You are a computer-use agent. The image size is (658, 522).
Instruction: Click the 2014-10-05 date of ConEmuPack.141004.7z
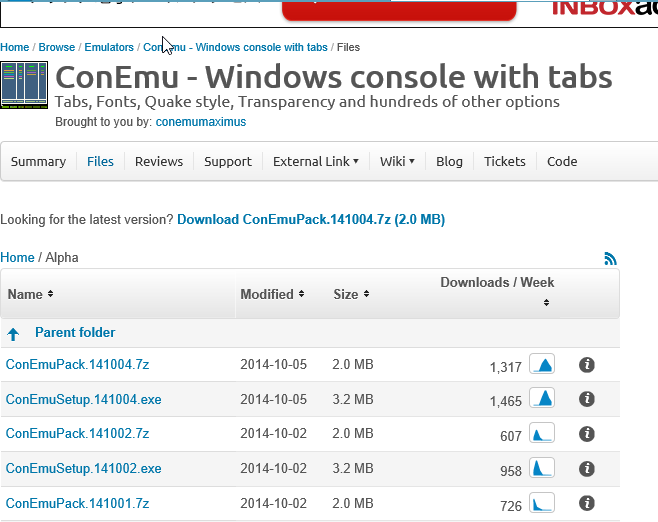pyautogui.click(x=273, y=364)
